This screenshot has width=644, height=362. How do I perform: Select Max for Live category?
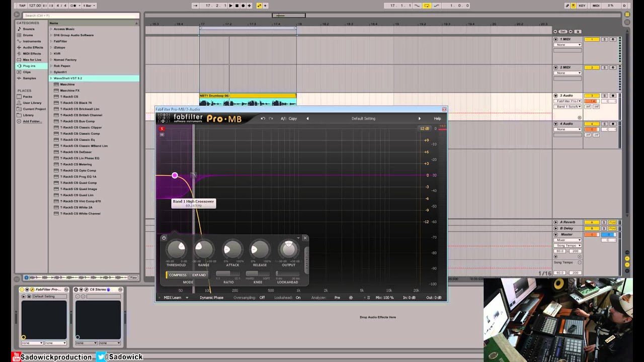pyautogui.click(x=32, y=59)
